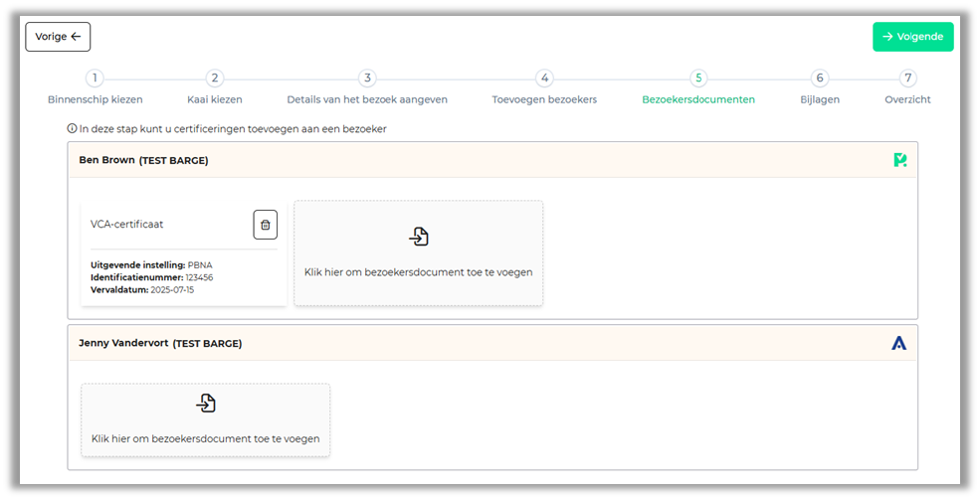The width and height of the screenshot is (980, 500).
Task: Go back with the Vorige button
Action: tap(58, 37)
